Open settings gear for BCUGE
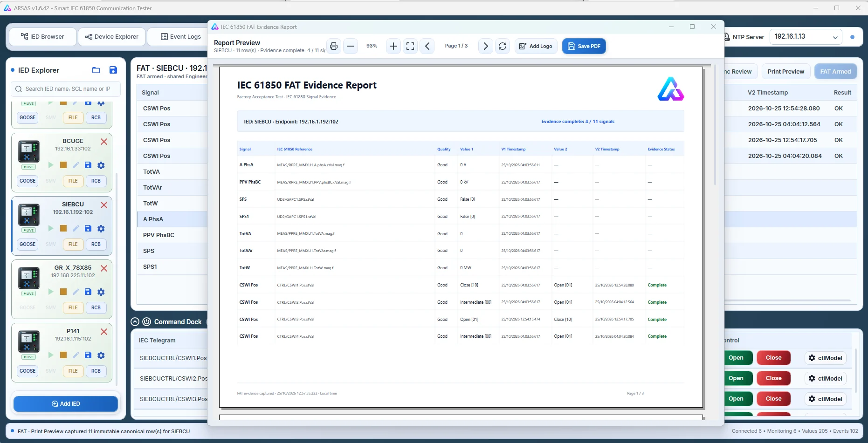 point(101,165)
